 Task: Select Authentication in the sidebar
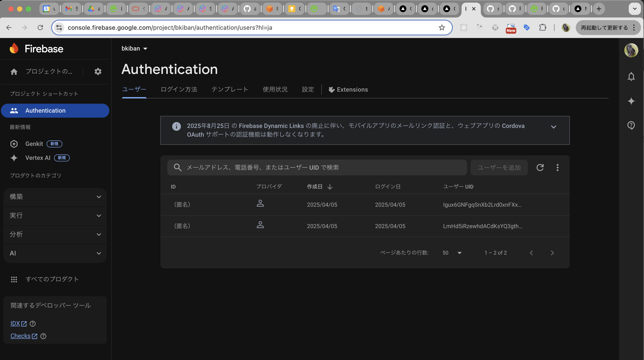pos(45,110)
